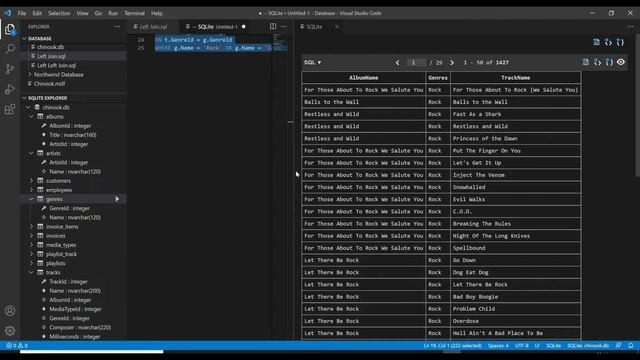The height and width of the screenshot is (360, 640).
Task: Select 'Fast As a Shark' track cell
Action: click(x=516, y=114)
